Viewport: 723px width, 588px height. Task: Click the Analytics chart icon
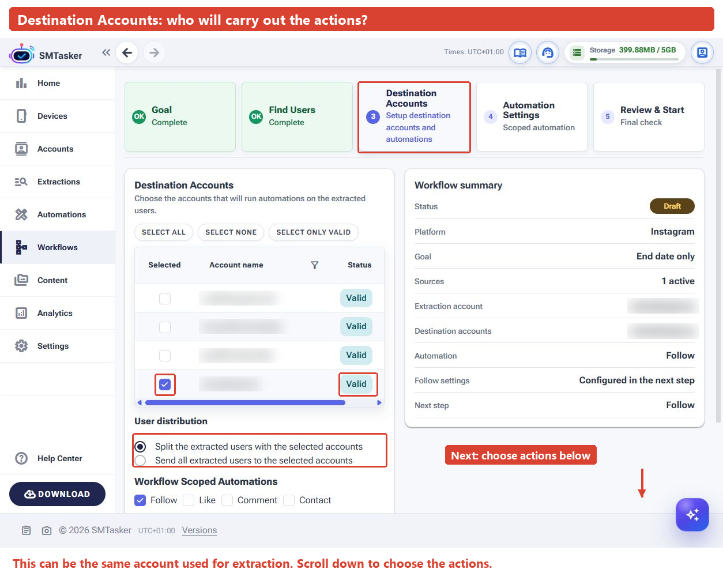point(21,313)
